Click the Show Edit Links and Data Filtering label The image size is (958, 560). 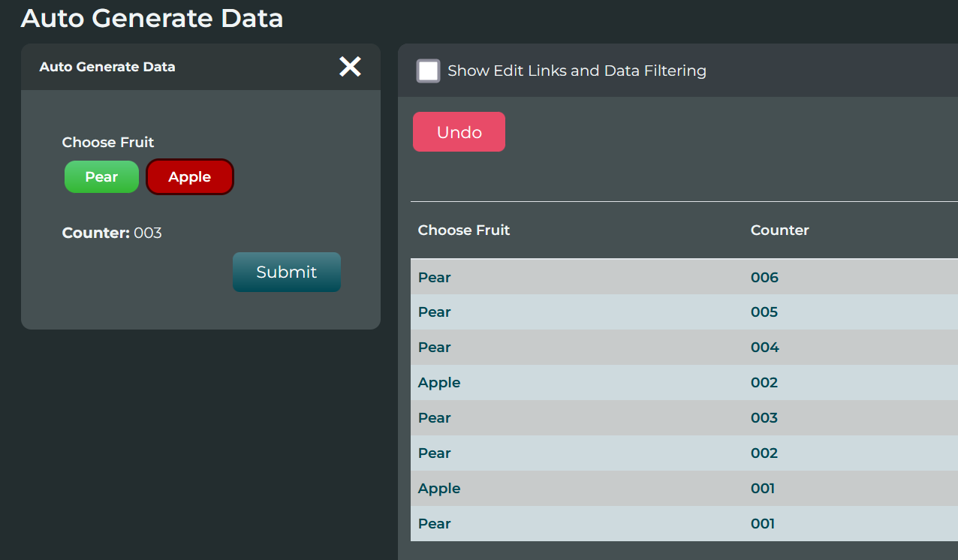coord(577,71)
